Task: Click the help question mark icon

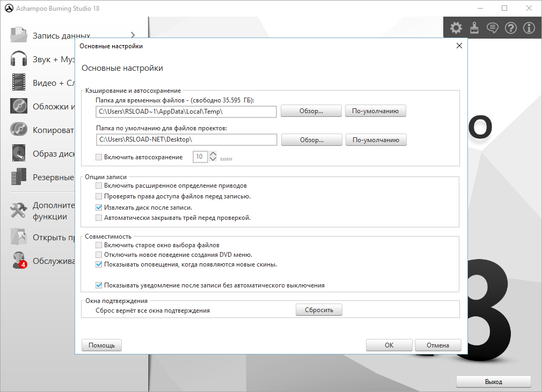Action: pyautogui.click(x=510, y=28)
